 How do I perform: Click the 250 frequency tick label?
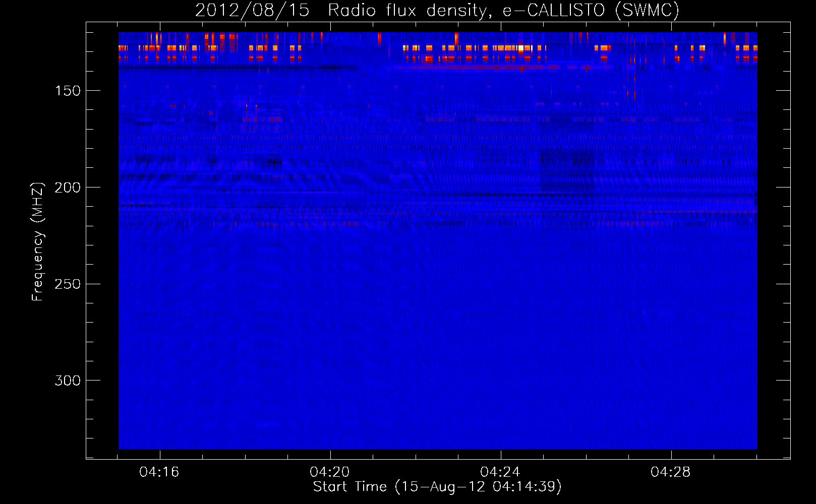pos(68,284)
